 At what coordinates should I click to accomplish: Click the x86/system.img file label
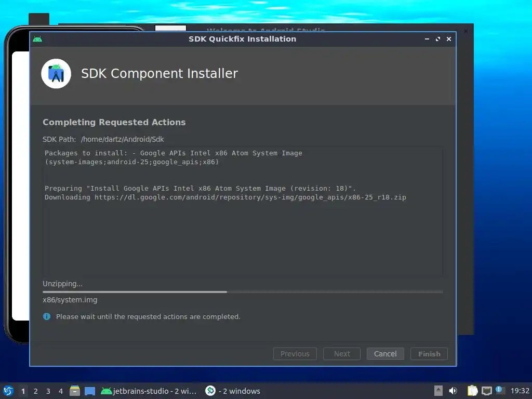(70, 300)
